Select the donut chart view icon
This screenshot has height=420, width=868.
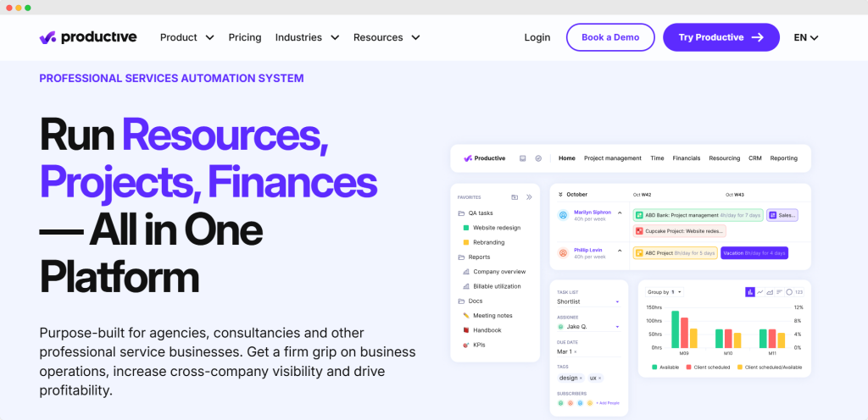pos(789,292)
